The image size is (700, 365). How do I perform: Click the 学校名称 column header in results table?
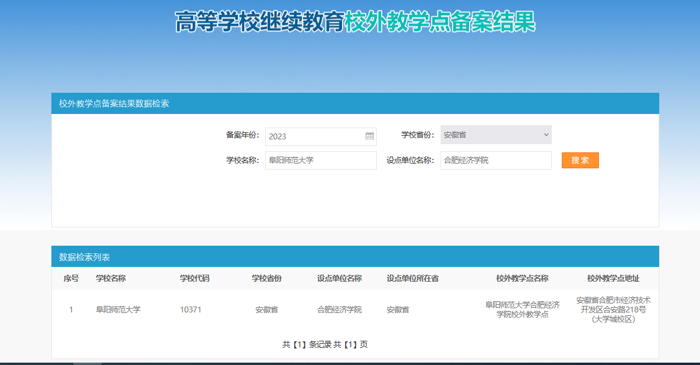111,278
